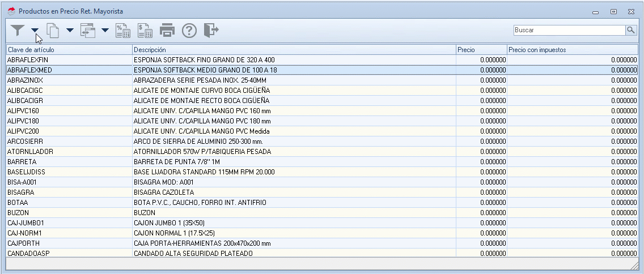
Task: Expand the transfer windows dropdown arrow
Action: click(x=105, y=31)
